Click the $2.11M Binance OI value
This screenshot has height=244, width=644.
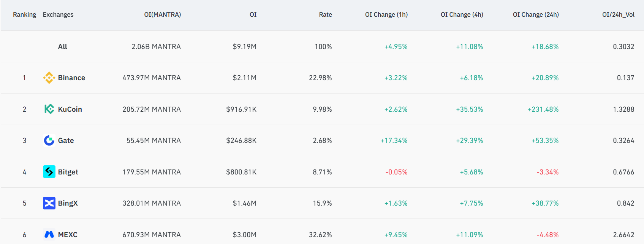244,78
